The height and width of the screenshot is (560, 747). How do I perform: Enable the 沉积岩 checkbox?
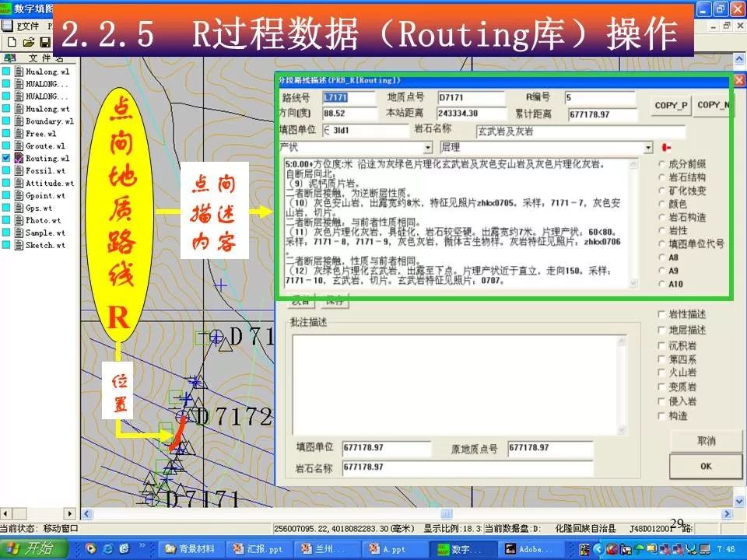[x=662, y=345]
